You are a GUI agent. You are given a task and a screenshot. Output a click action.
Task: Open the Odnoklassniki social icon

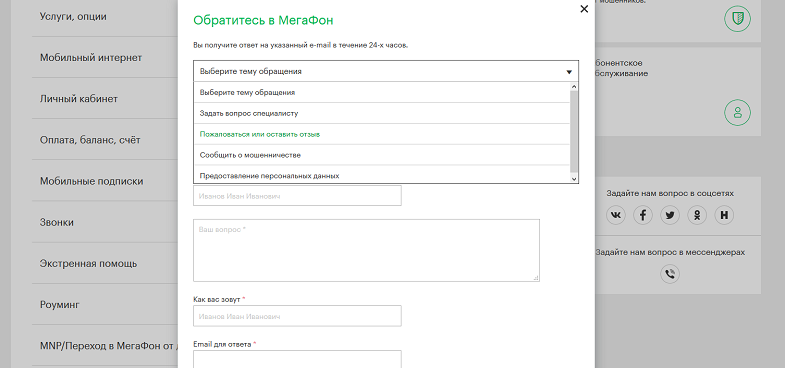click(697, 215)
